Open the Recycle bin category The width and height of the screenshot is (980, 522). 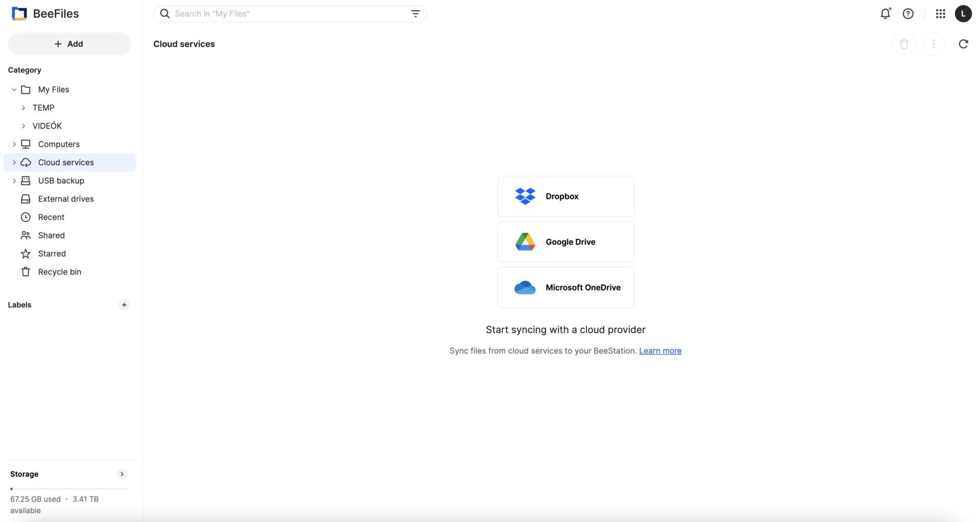click(59, 272)
